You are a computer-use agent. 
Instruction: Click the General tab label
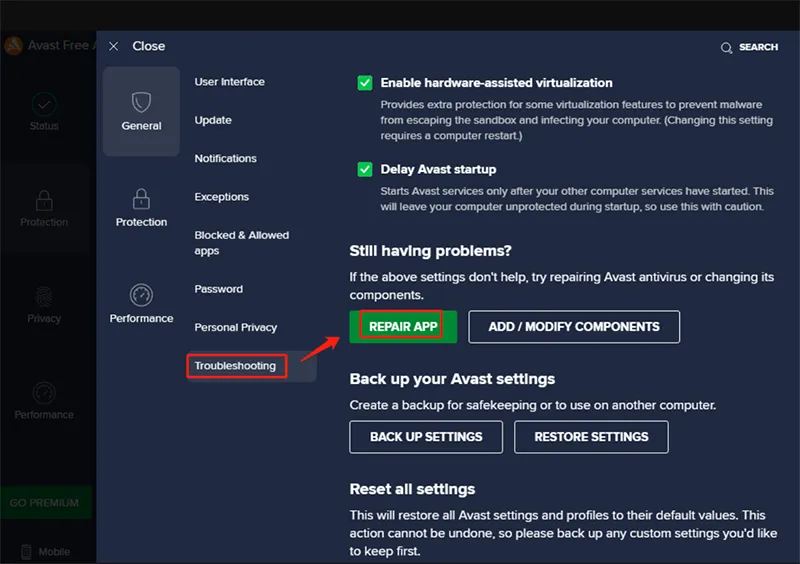click(141, 126)
